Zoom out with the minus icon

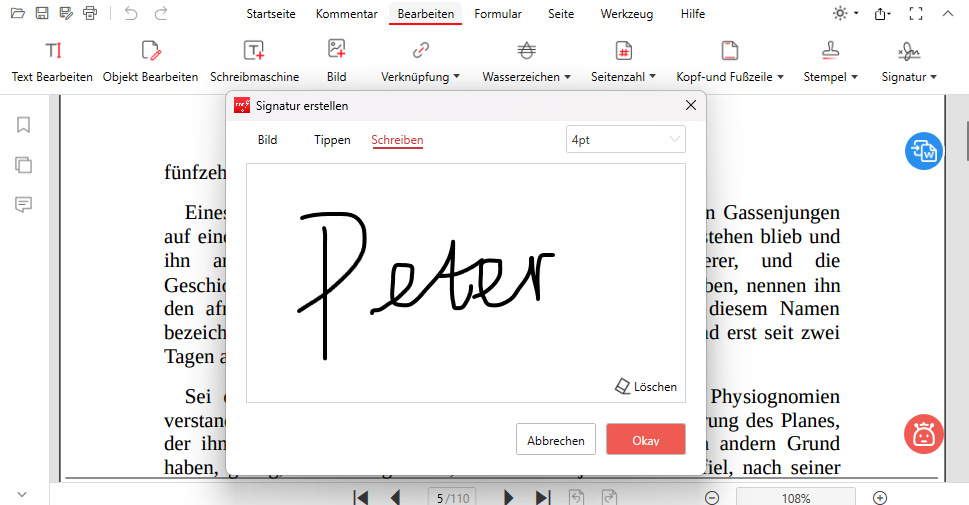coord(712,498)
